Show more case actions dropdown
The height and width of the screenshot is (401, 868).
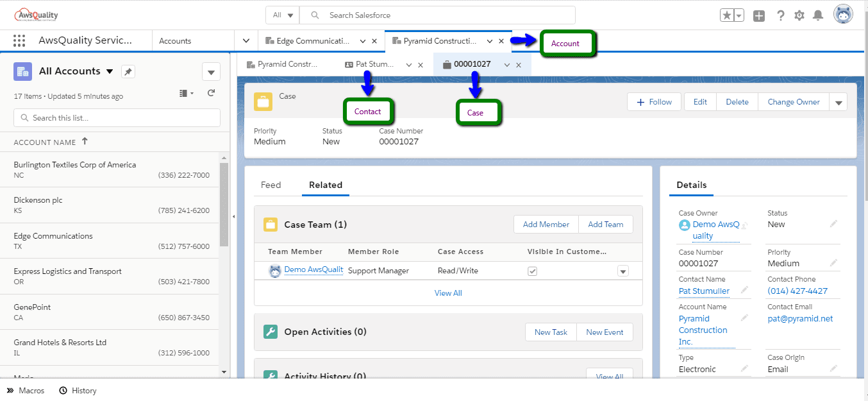(838, 102)
